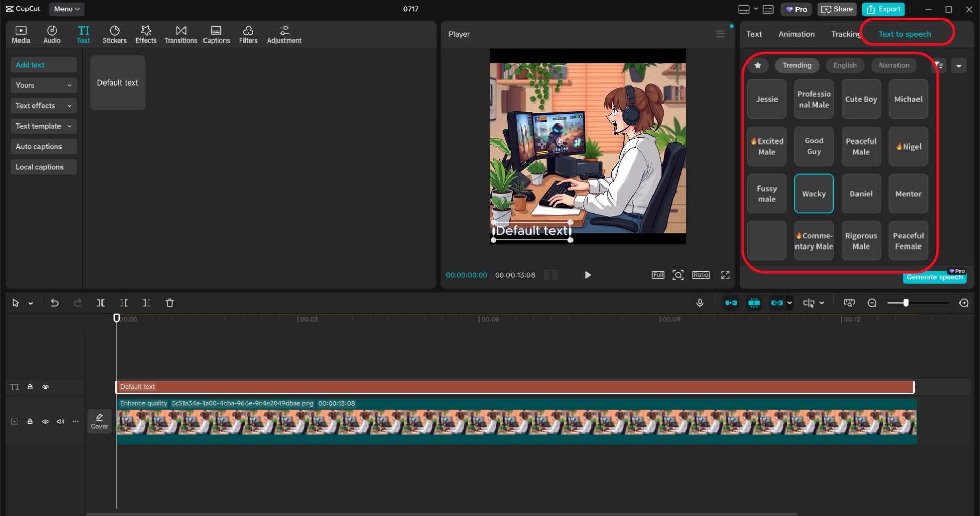Switch to the Animation tab
Viewport: 980px width, 516px height.
[796, 34]
